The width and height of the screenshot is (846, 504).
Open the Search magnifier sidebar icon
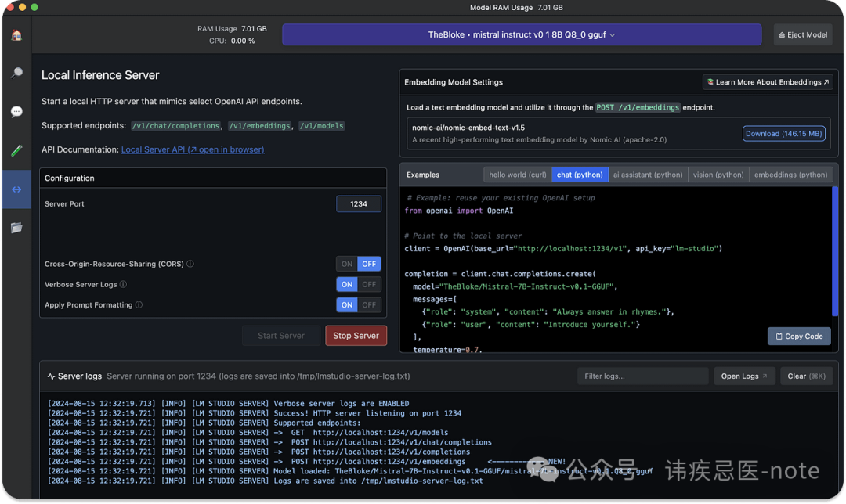(x=16, y=73)
